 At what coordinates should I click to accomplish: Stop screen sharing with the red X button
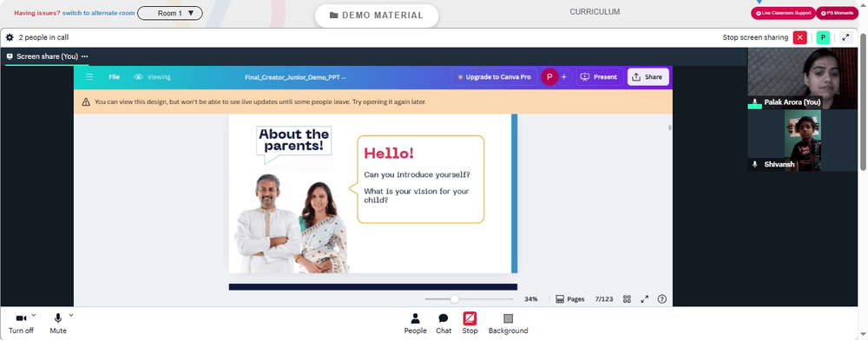[799, 37]
